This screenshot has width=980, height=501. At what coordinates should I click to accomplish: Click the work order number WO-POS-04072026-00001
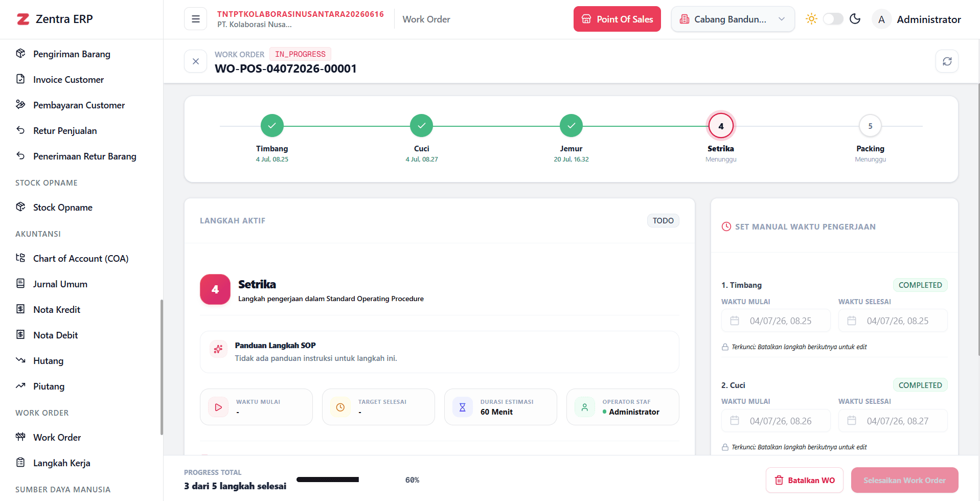pyautogui.click(x=286, y=69)
